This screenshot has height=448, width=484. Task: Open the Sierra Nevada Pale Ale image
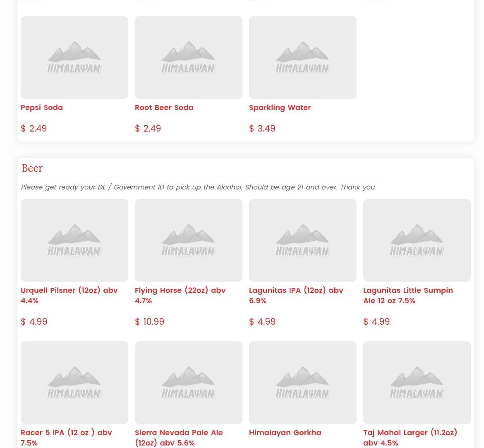[189, 383]
